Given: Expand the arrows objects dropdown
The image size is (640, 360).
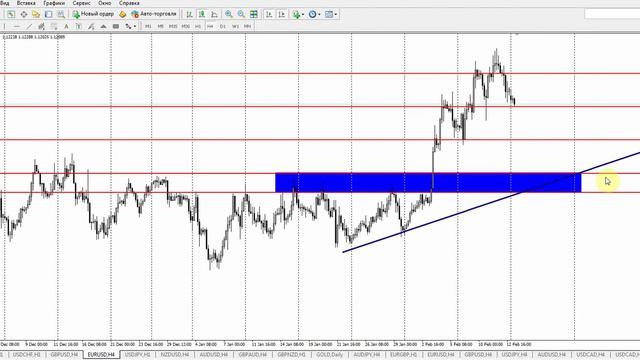Looking at the screenshot, I should pyautogui.click(x=135, y=26).
